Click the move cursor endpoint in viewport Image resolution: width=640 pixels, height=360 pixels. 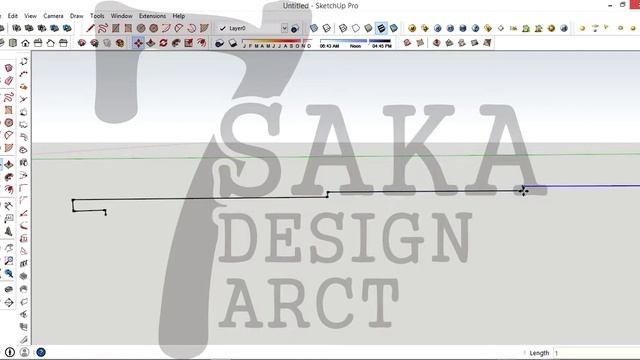coord(523,191)
